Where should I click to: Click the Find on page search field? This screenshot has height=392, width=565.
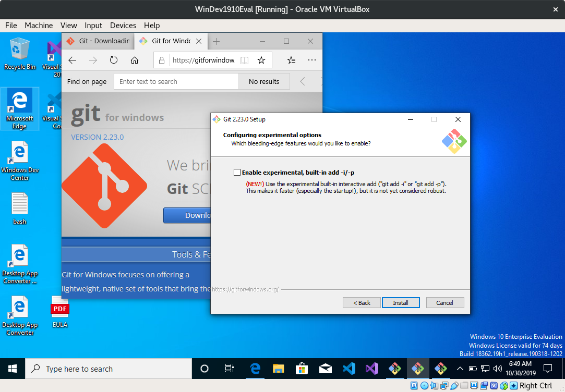click(x=176, y=81)
